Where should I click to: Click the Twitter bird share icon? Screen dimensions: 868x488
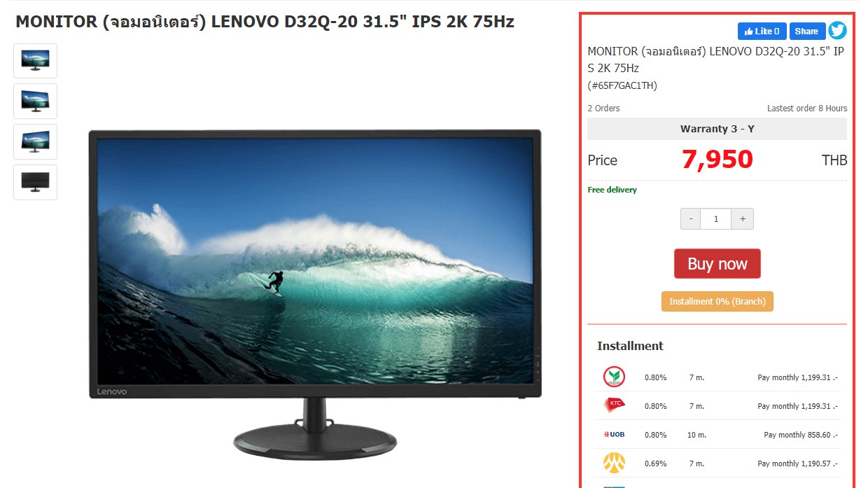tap(837, 31)
